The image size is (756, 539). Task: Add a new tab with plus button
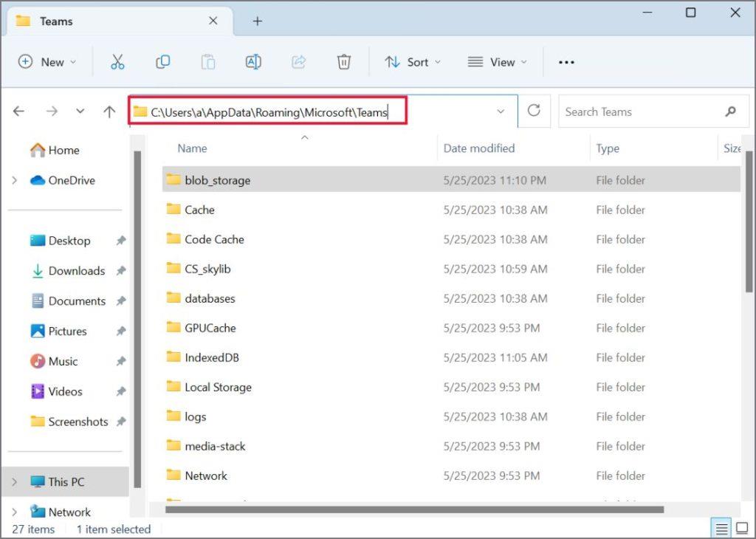(258, 21)
